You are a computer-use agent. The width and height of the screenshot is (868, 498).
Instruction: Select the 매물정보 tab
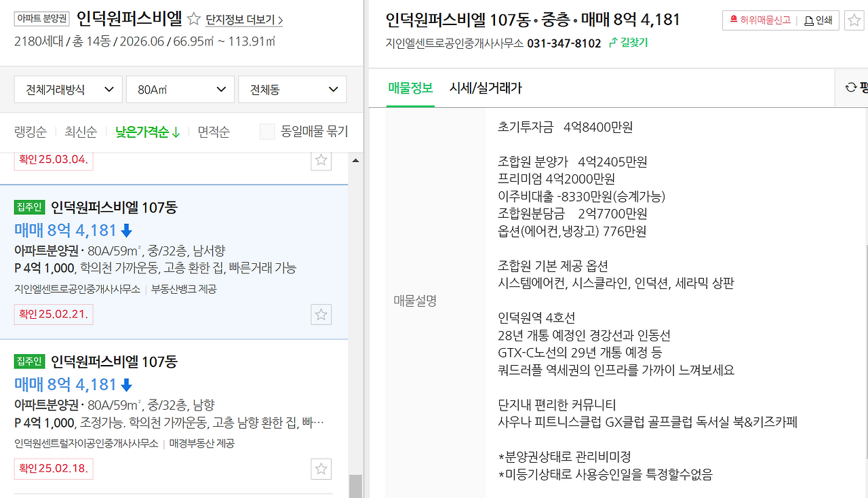coord(410,88)
